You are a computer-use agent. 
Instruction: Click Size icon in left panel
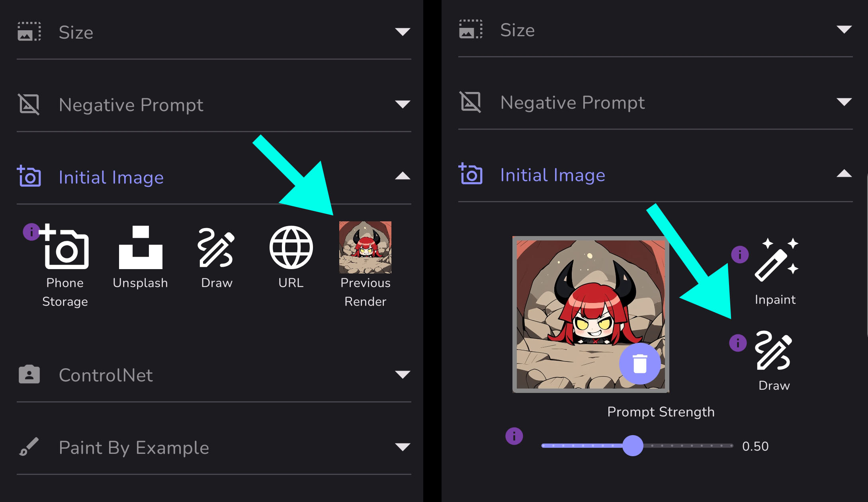coord(29,31)
